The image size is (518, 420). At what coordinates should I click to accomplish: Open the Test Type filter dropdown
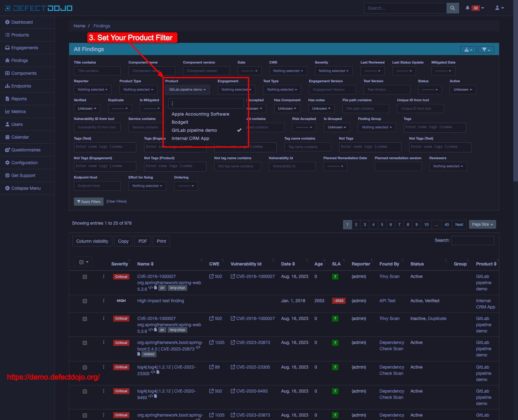pos(282,90)
